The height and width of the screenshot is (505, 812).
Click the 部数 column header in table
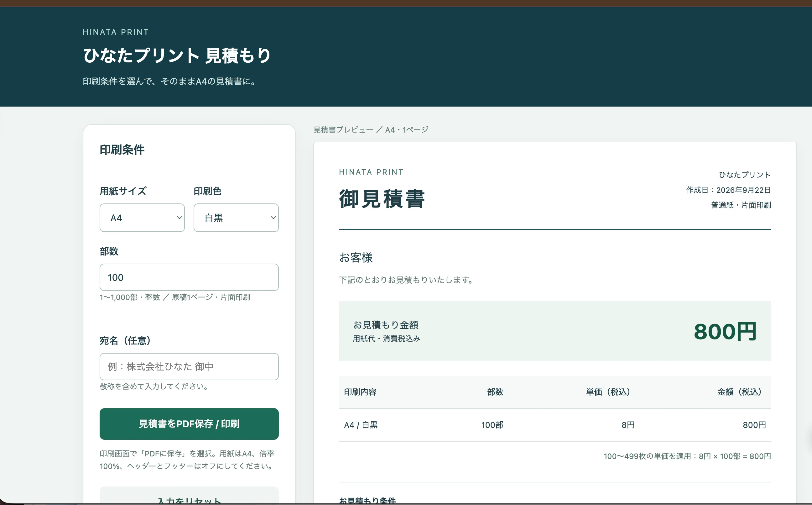tap(495, 392)
